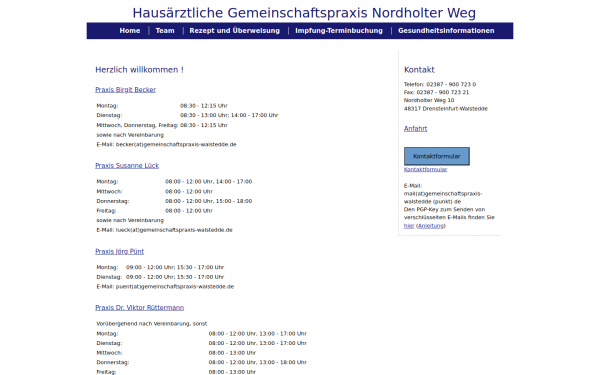Click Rüttermann's Donnerstag hours ending 18:00 Uhr
600x375 pixels.
click(258, 362)
